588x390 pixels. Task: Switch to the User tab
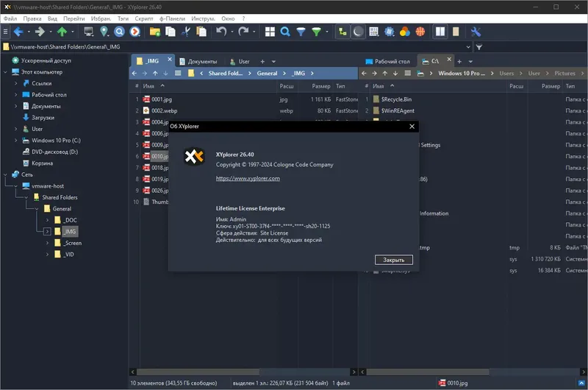click(x=240, y=62)
